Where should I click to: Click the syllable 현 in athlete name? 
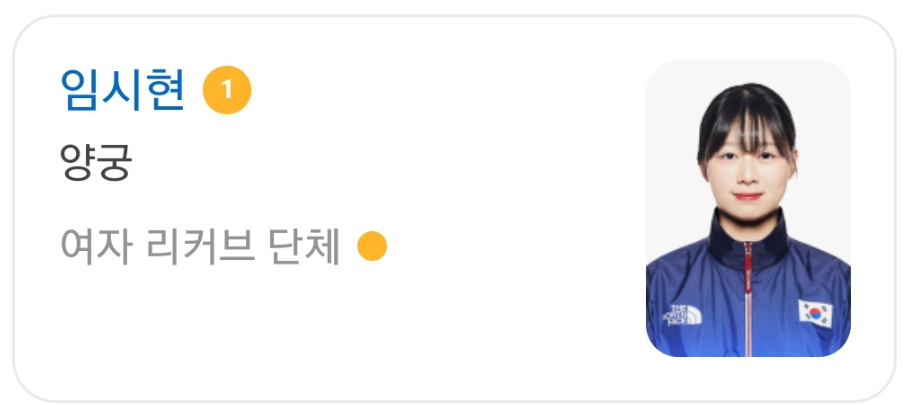tap(166, 90)
